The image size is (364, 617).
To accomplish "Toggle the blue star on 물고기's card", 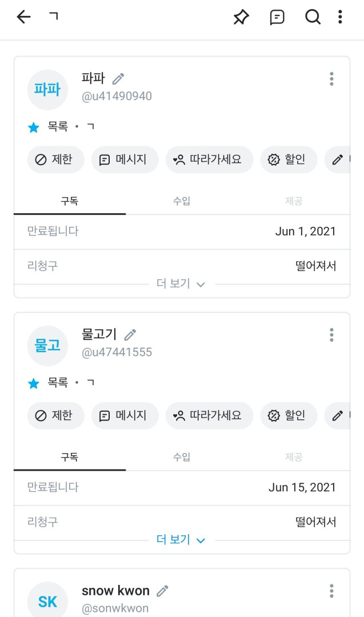I will coord(34,383).
